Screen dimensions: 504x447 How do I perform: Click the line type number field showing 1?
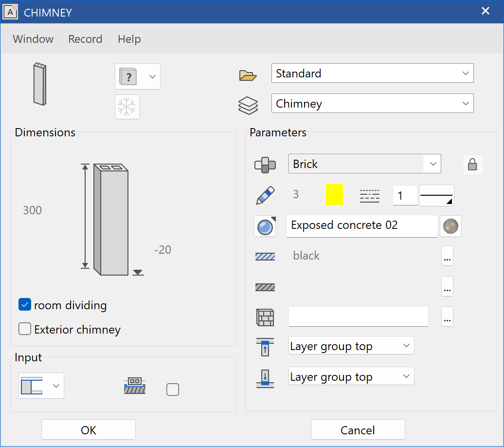click(405, 195)
